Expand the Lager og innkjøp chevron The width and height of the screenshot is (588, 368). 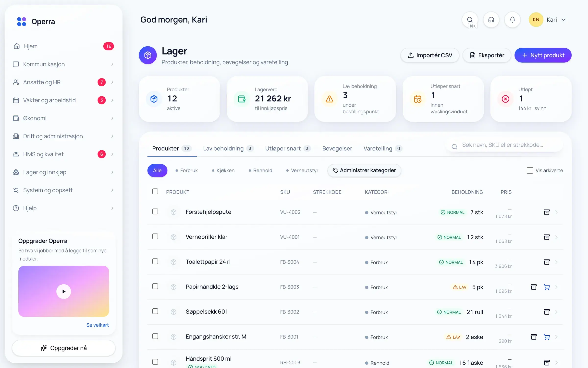tap(112, 172)
